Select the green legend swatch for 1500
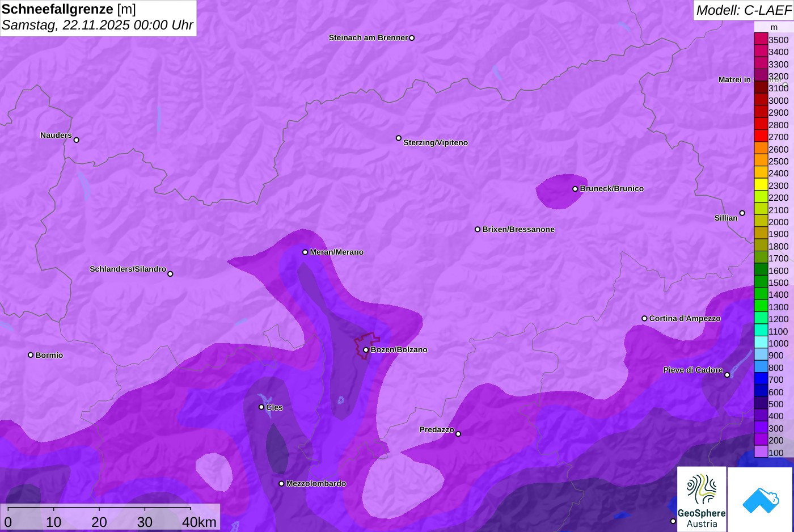The width and height of the screenshot is (794, 532). (x=761, y=282)
